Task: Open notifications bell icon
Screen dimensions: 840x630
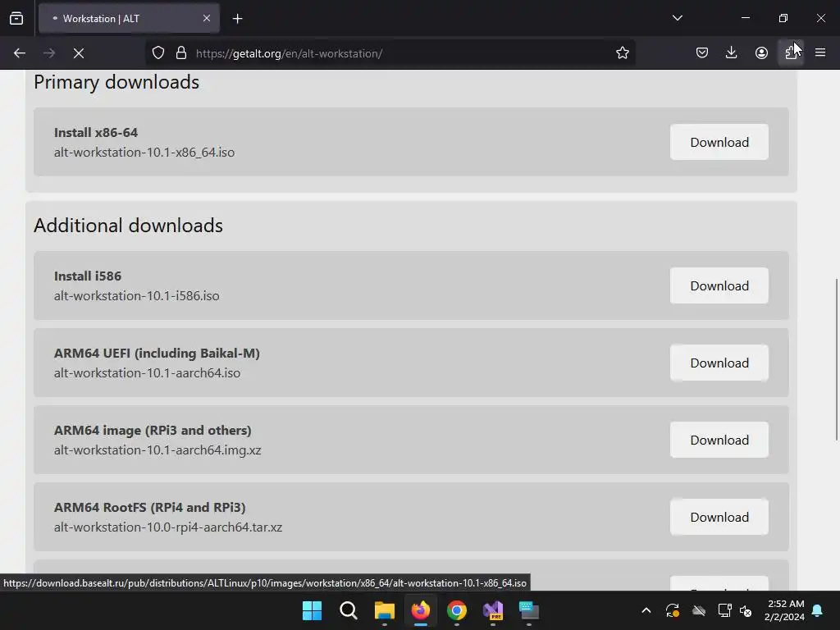Action: pyautogui.click(x=818, y=610)
